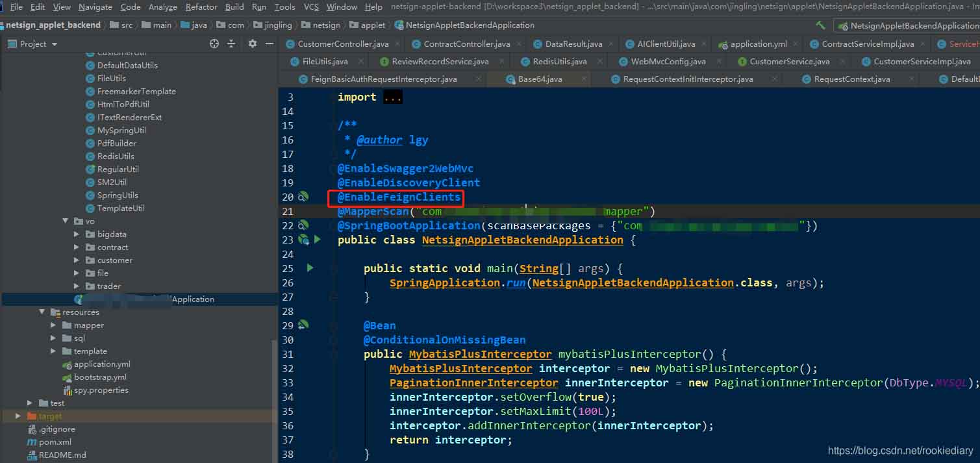
Task: Expand the target folder
Action: click(x=18, y=416)
